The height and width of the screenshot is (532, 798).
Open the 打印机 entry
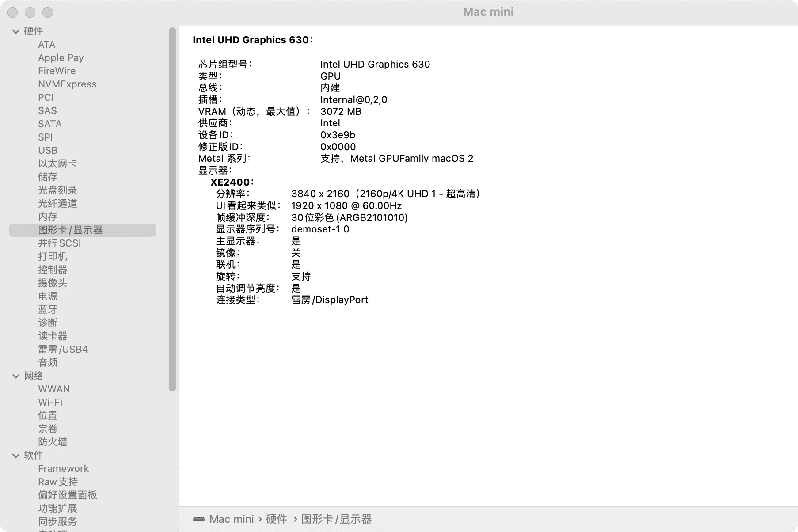pyautogui.click(x=53, y=257)
